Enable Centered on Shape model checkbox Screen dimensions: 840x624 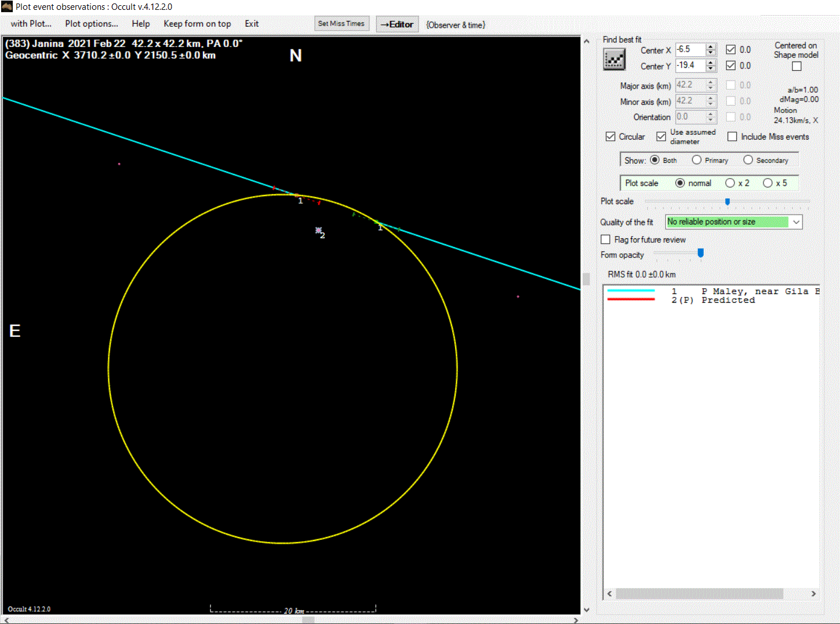coord(797,66)
